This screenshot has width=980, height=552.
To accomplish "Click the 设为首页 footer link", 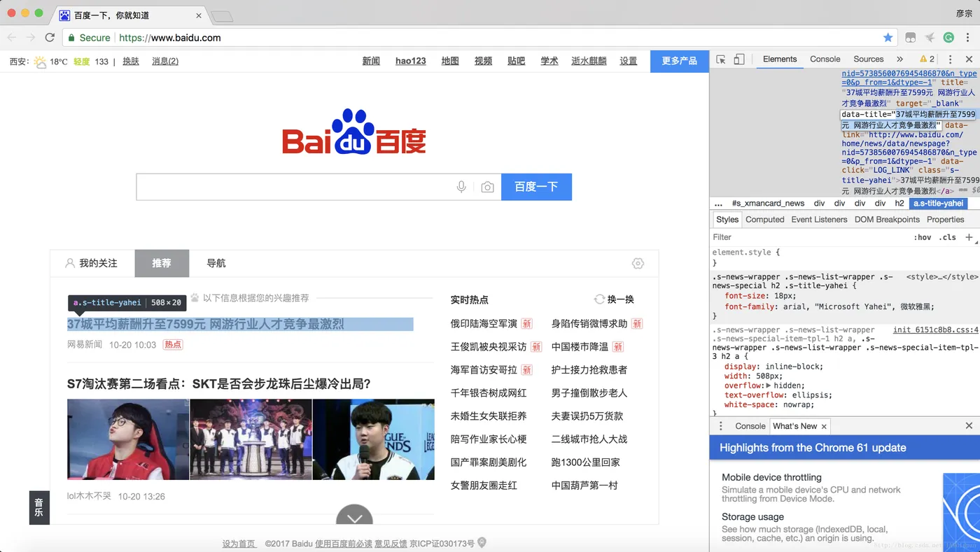I will click(x=239, y=544).
